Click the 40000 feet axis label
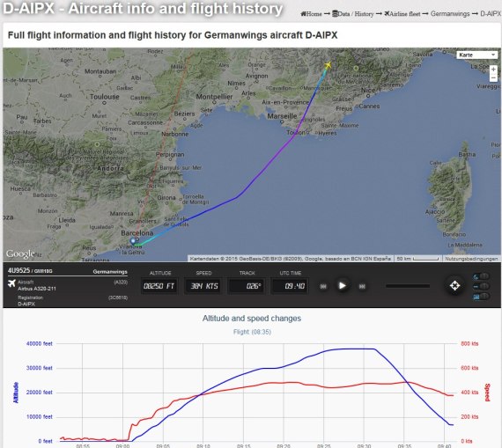This screenshot has width=502, height=448. (39, 343)
